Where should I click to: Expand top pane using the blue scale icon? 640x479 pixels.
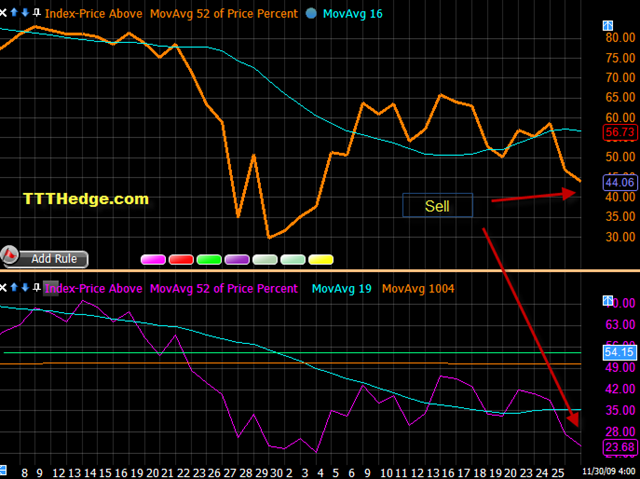[608, 26]
